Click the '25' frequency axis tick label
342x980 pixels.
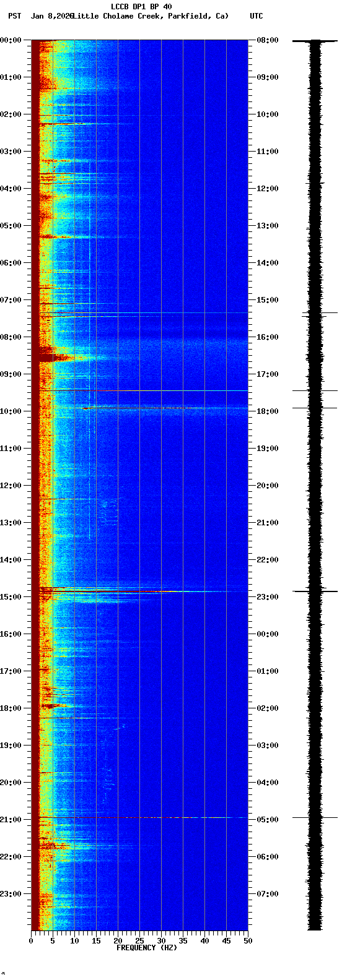coord(139,941)
